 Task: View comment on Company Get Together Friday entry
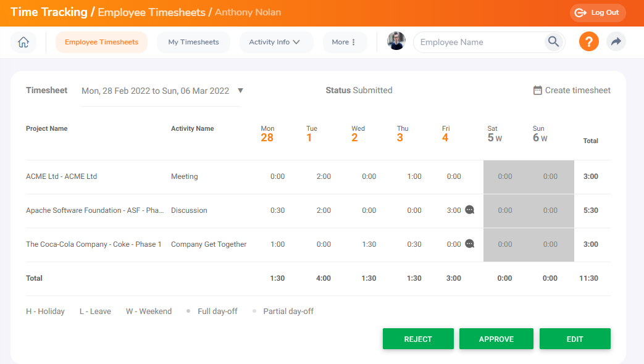(469, 244)
